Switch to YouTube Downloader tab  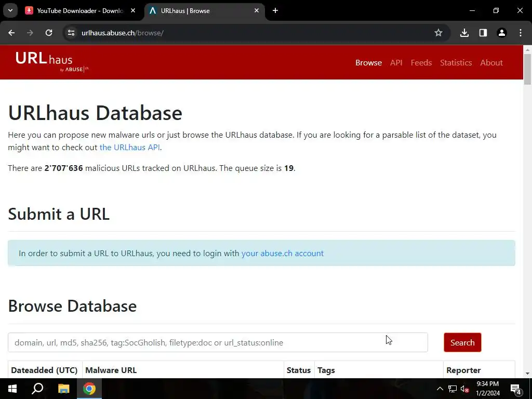point(80,10)
